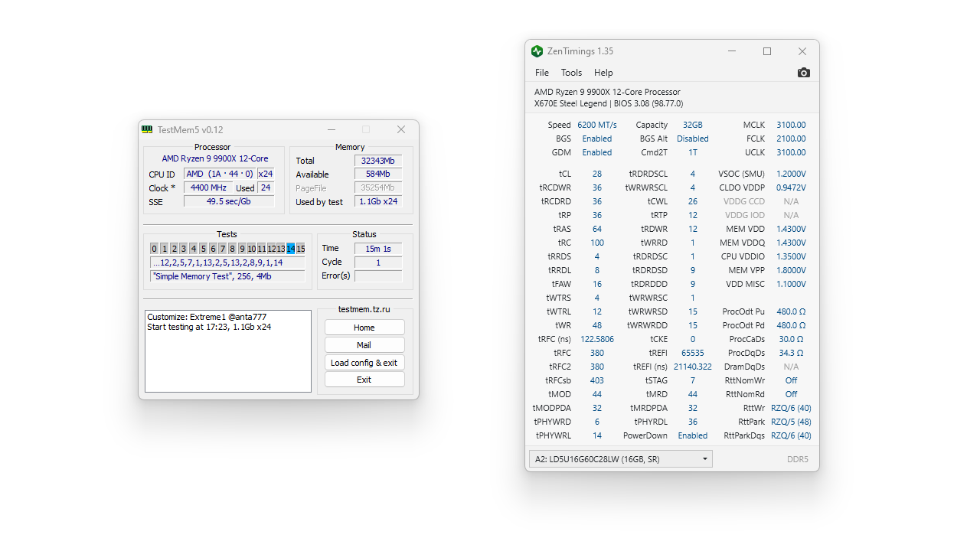The image size is (980, 551).
Task: Click the tRC value 100
Action: click(597, 243)
